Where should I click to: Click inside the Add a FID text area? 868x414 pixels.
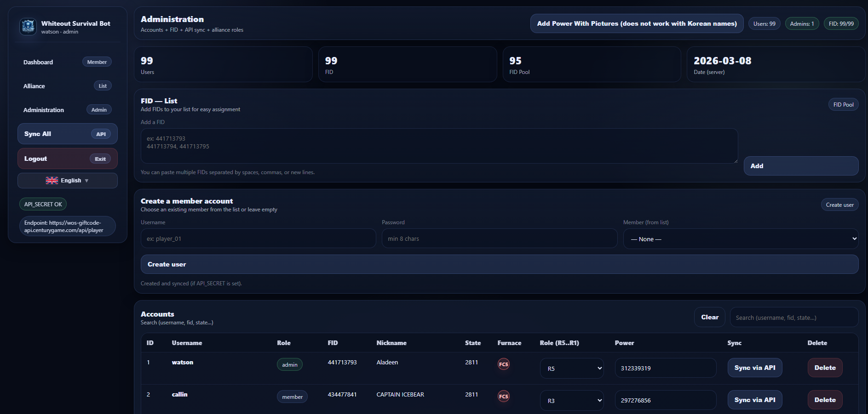(x=439, y=146)
